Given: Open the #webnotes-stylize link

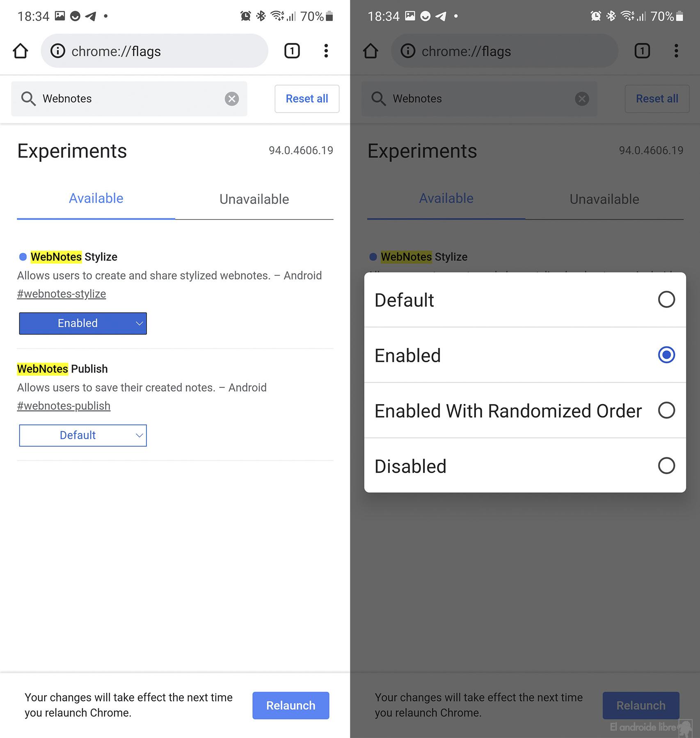Looking at the screenshot, I should (x=62, y=294).
